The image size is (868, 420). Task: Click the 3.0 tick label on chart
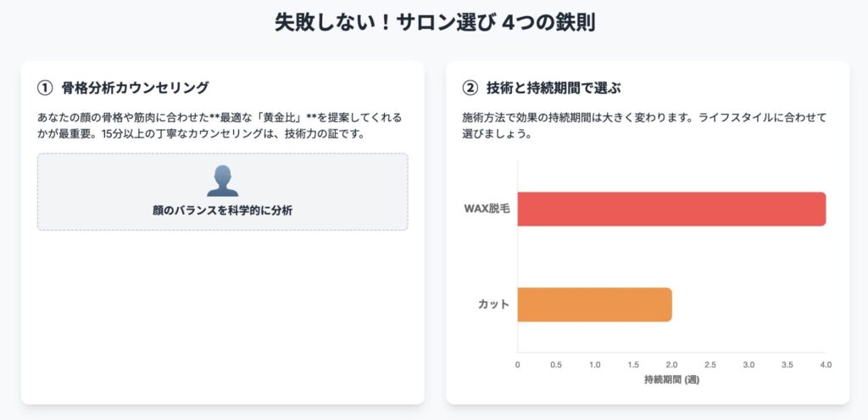pos(748,365)
